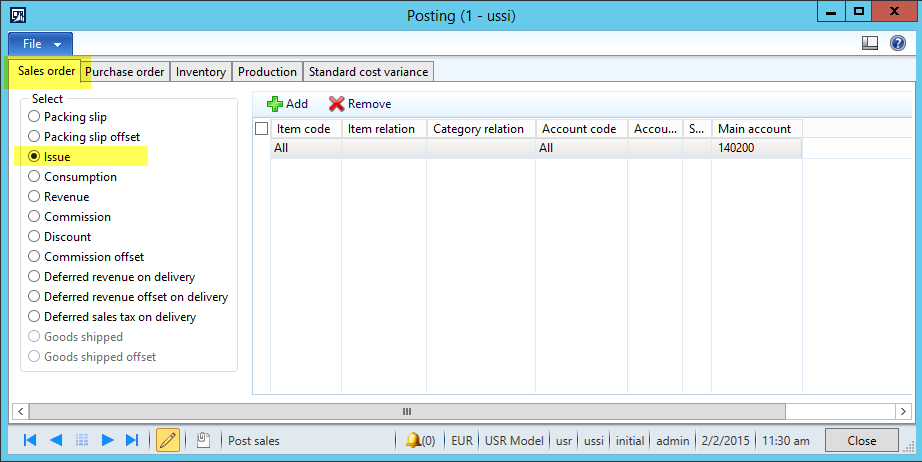Viewport: 922px width, 462px height.
Task: Click the horizontal scrollbar thumb
Action: click(407, 412)
